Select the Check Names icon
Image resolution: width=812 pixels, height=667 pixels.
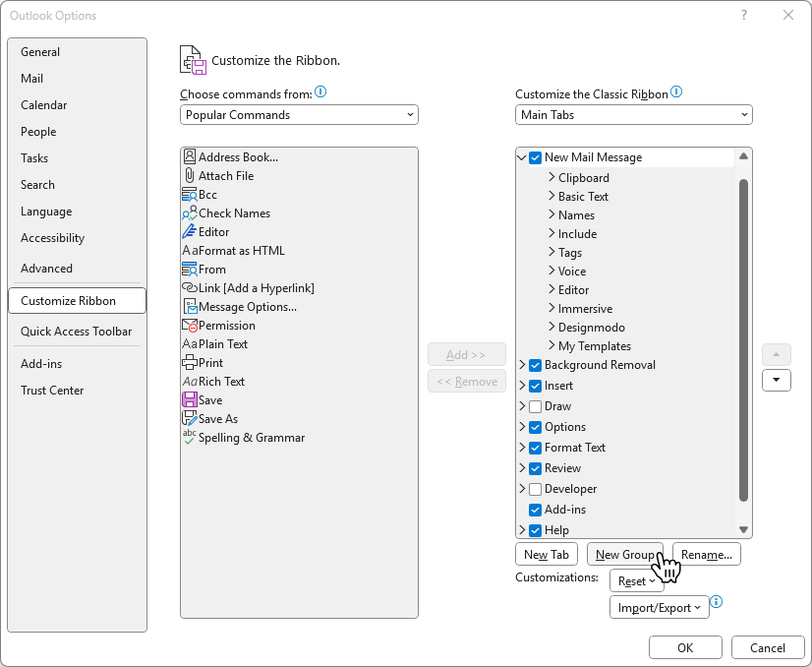pos(189,213)
